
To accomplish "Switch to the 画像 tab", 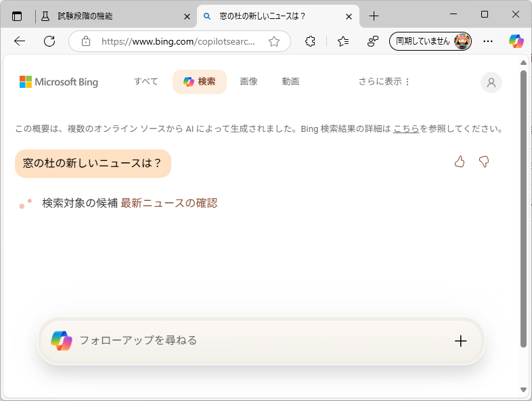I will click(x=248, y=82).
